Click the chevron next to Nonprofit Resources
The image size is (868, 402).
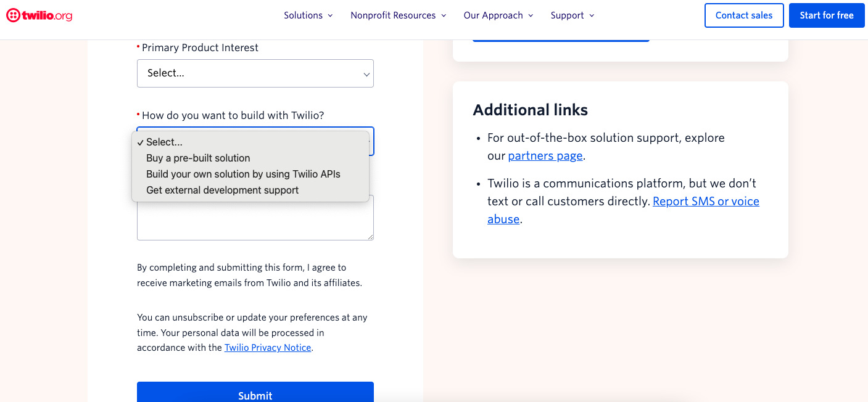(444, 15)
